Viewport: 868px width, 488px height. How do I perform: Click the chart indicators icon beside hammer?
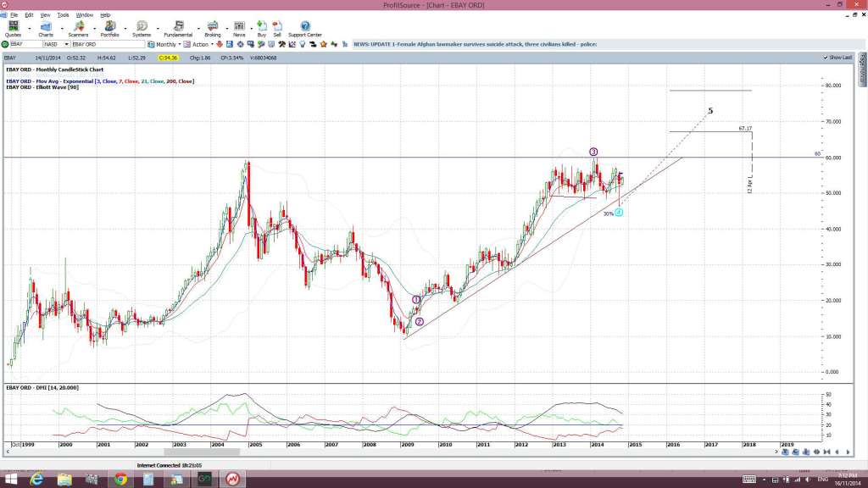(292, 44)
